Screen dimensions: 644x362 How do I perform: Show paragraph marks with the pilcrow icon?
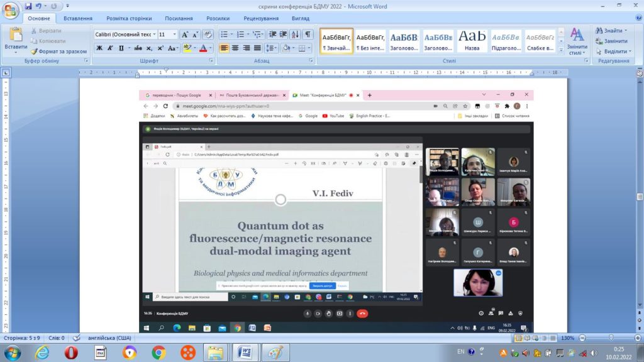tap(308, 35)
